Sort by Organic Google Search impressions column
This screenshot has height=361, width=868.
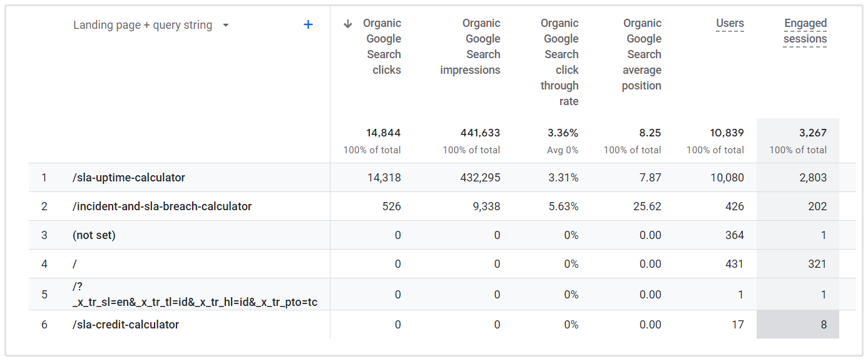point(470,47)
